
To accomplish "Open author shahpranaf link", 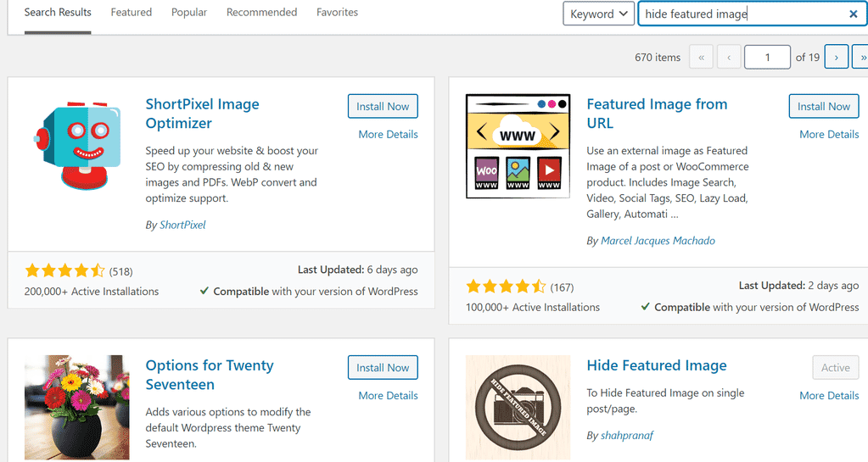I will (627, 436).
